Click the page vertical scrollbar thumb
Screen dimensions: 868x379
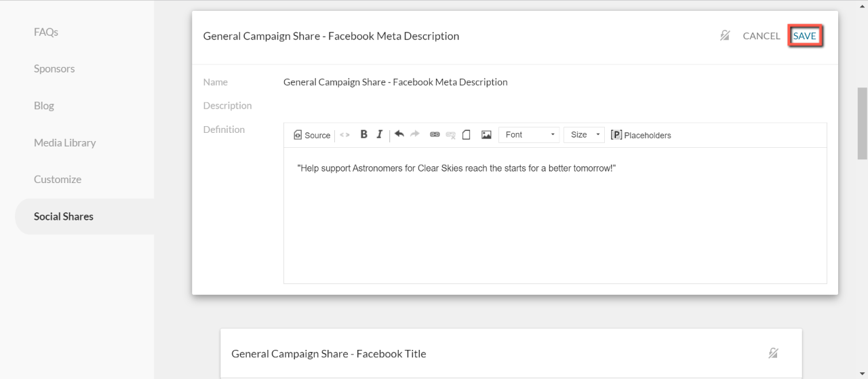point(863,123)
